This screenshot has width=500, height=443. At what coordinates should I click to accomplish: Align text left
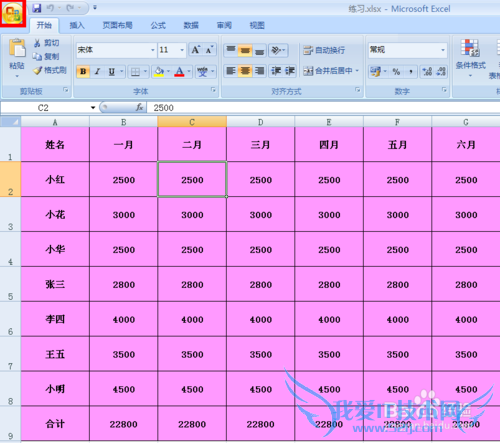231,71
